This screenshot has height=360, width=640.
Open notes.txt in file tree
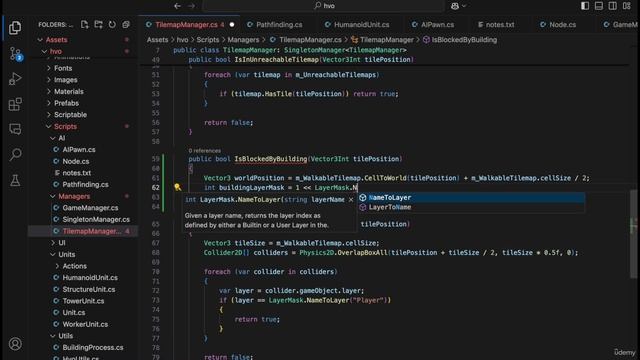click(77, 173)
